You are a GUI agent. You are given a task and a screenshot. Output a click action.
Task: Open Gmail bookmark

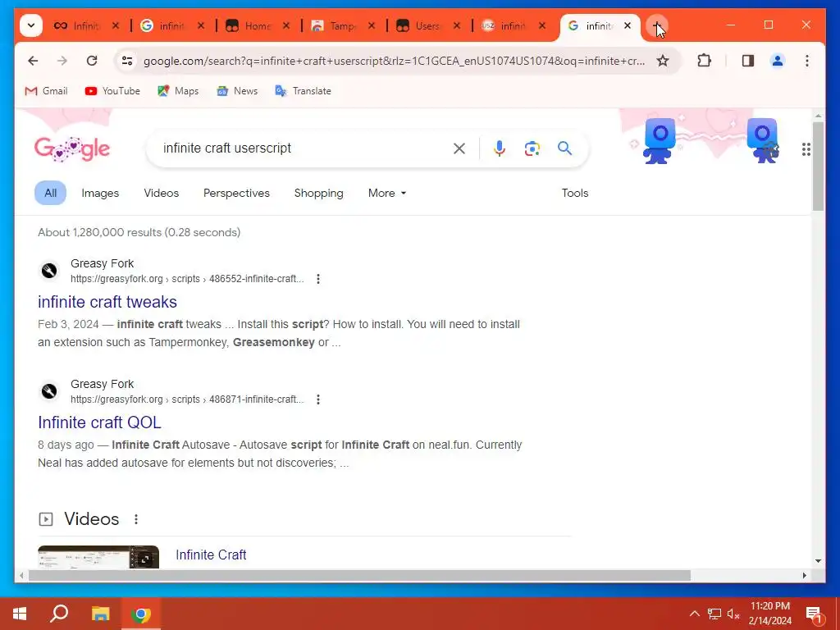pos(46,91)
